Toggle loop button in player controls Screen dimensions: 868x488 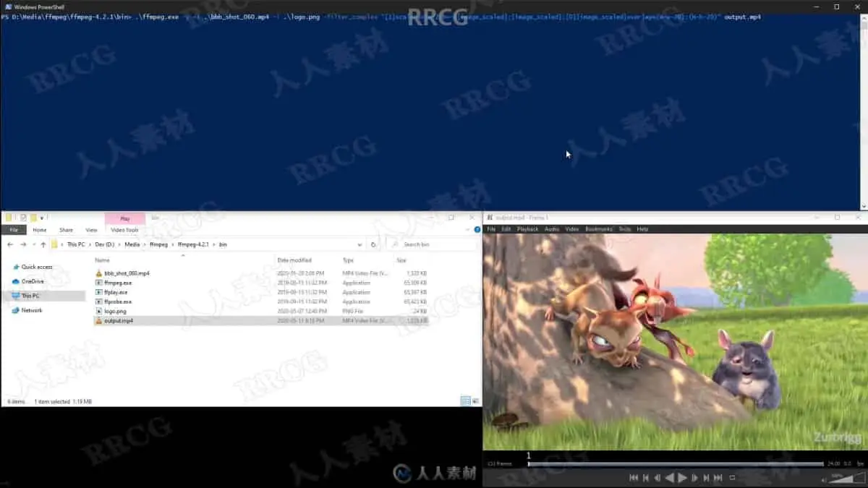click(x=732, y=478)
